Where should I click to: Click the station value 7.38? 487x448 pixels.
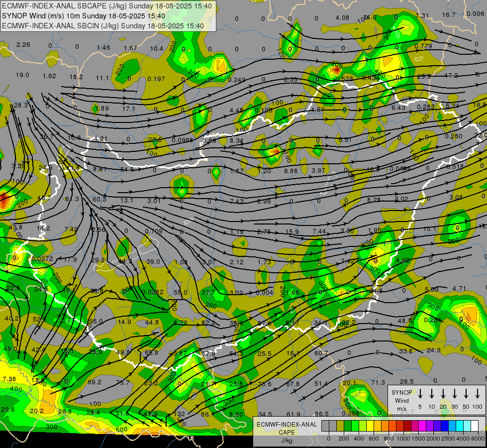(9, 379)
